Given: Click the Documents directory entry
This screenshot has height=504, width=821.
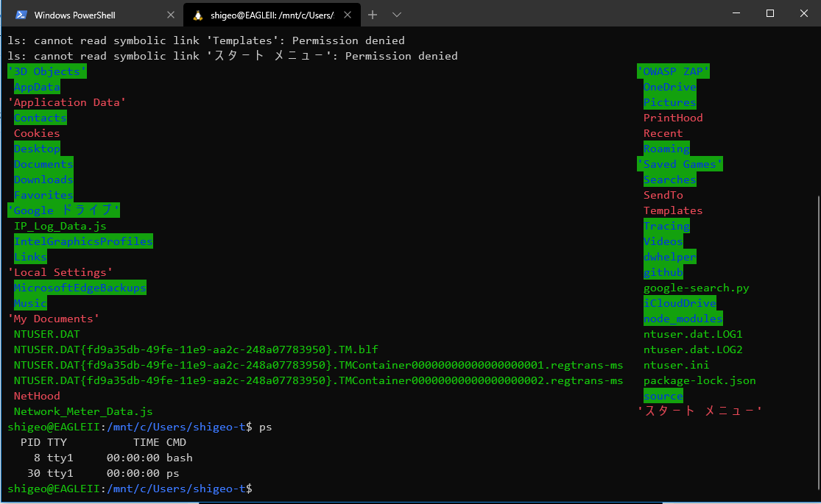Looking at the screenshot, I should pyautogui.click(x=43, y=164).
